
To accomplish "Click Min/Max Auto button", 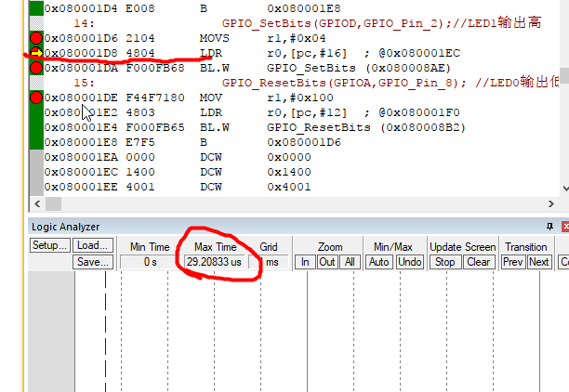I will click(x=378, y=262).
